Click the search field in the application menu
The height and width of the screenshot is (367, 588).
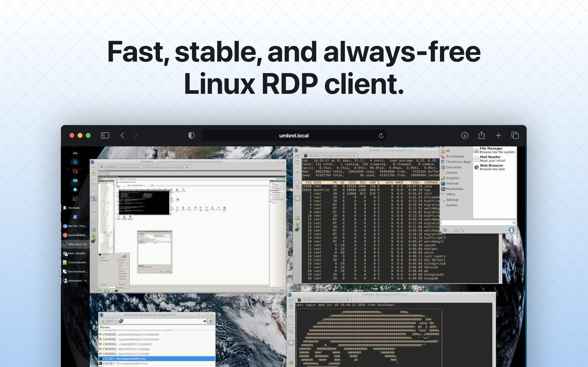click(x=477, y=223)
